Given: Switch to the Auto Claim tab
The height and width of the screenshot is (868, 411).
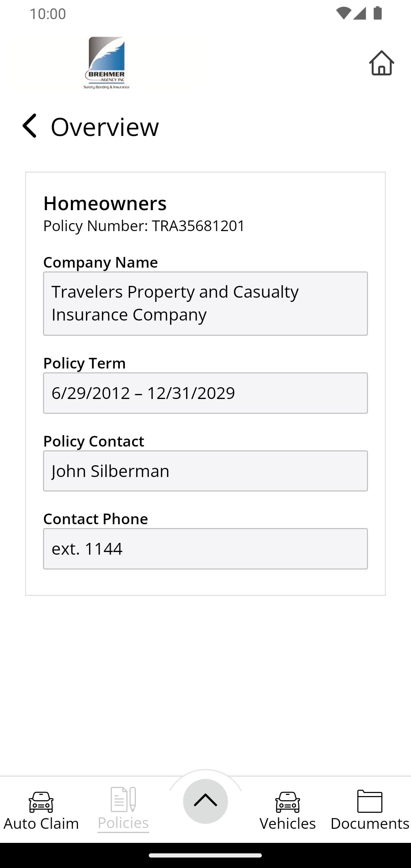Looking at the screenshot, I should point(41,823).
